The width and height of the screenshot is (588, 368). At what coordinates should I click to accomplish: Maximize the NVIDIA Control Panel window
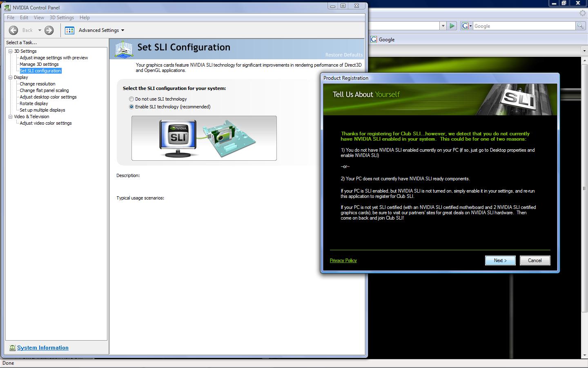343,6
